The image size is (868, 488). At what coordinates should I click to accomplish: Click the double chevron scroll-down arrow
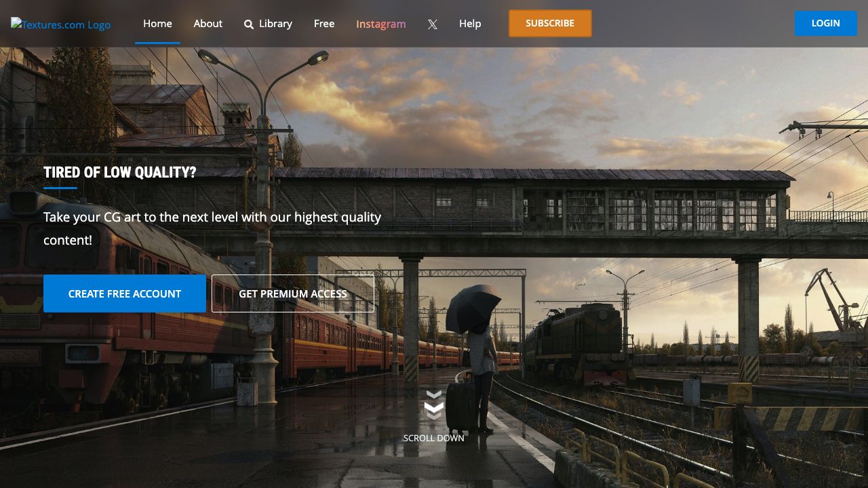(434, 405)
